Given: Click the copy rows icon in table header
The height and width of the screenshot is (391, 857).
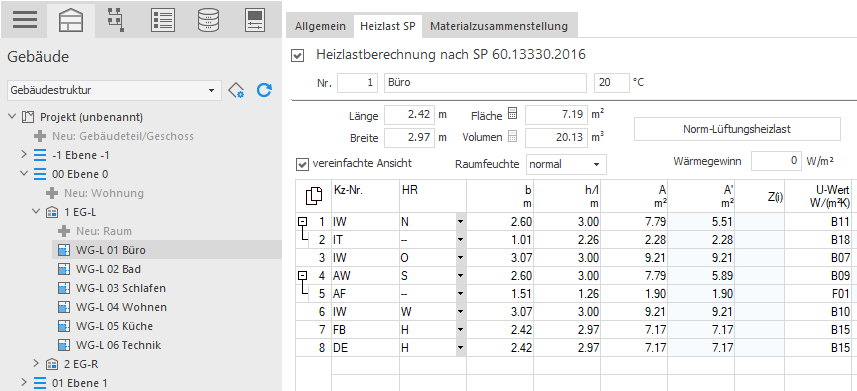Looking at the screenshot, I should click(x=313, y=196).
